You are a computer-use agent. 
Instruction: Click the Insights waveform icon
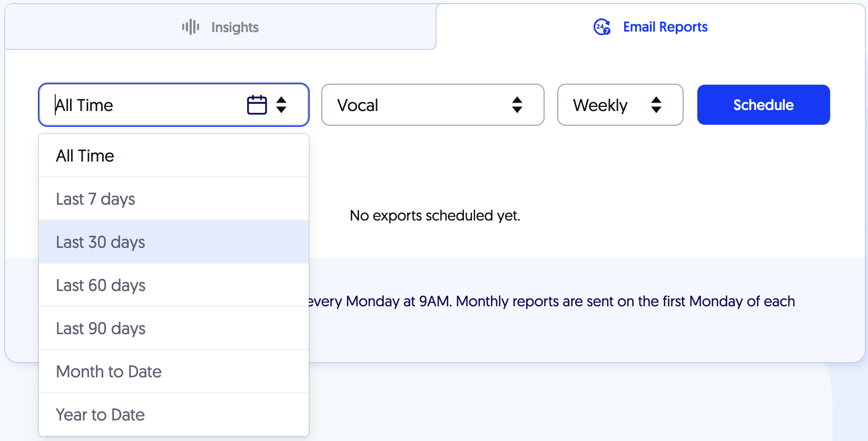click(x=191, y=27)
